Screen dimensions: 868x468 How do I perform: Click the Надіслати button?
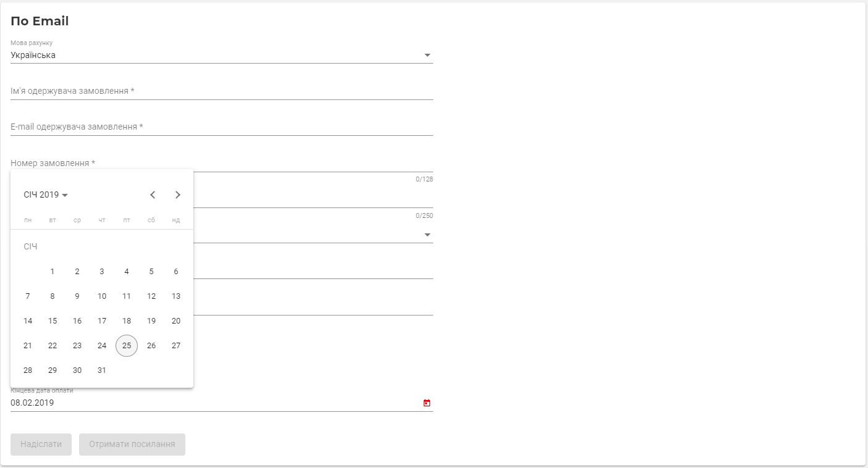[x=41, y=445]
